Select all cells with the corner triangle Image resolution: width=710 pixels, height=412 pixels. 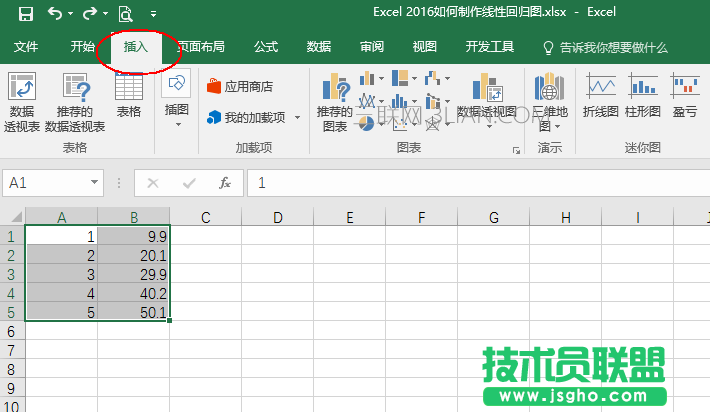[x=16, y=217]
